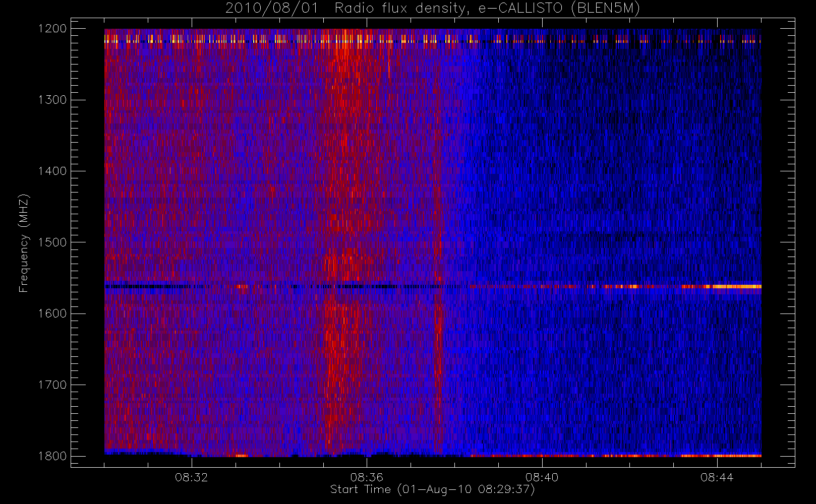Select the 1500 frequency tick label
The width and height of the screenshot is (816, 504).
point(53,242)
